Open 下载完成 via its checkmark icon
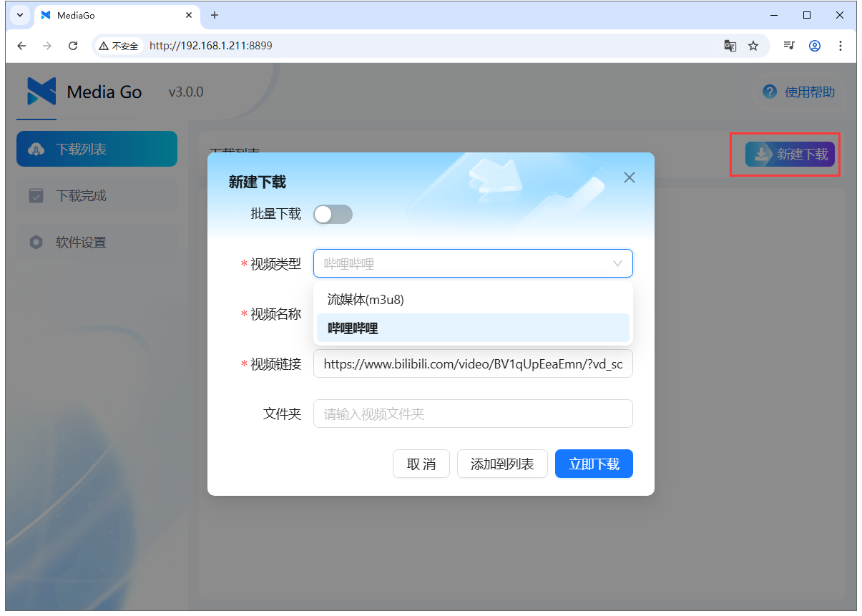The image size is (862, 616). (36, 195)
